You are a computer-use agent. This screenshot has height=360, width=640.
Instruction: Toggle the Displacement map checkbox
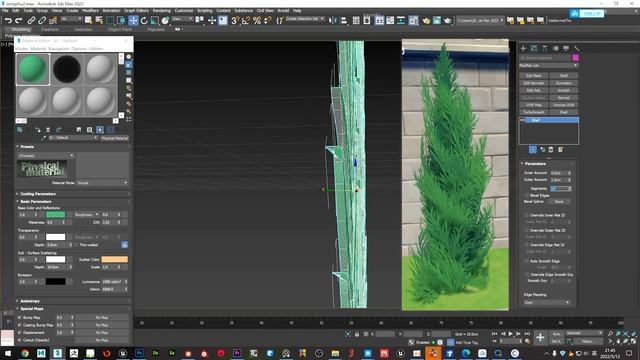point(20,333)
